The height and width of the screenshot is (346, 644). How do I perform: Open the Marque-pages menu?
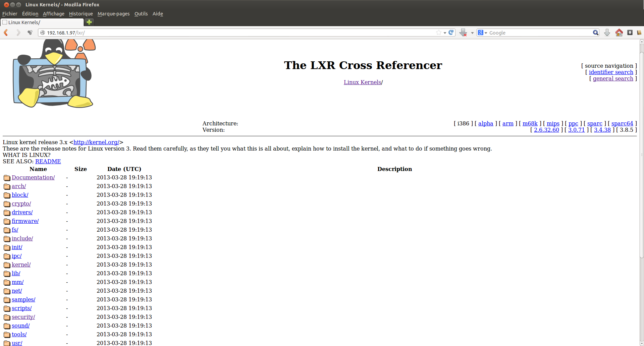(113, 14)
